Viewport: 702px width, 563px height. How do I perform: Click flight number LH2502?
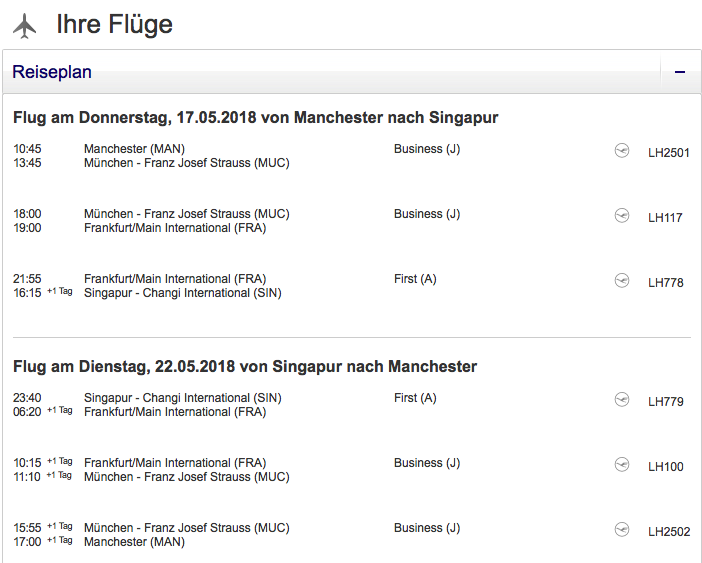(x=668, y=532)
